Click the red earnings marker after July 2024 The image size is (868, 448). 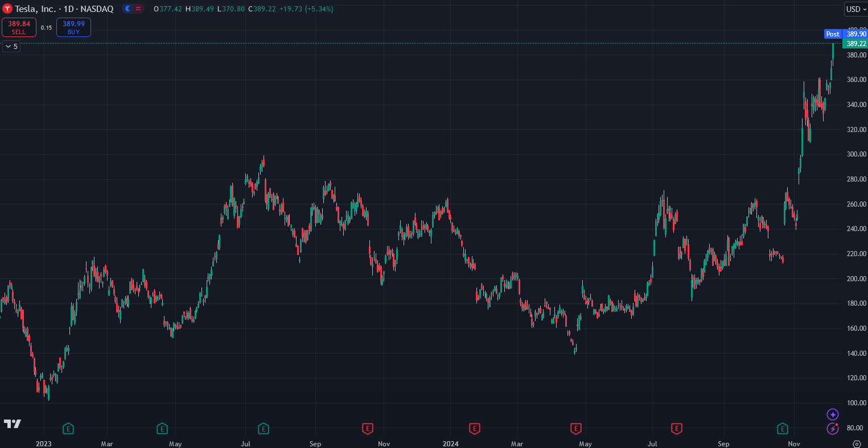point(677,428)
